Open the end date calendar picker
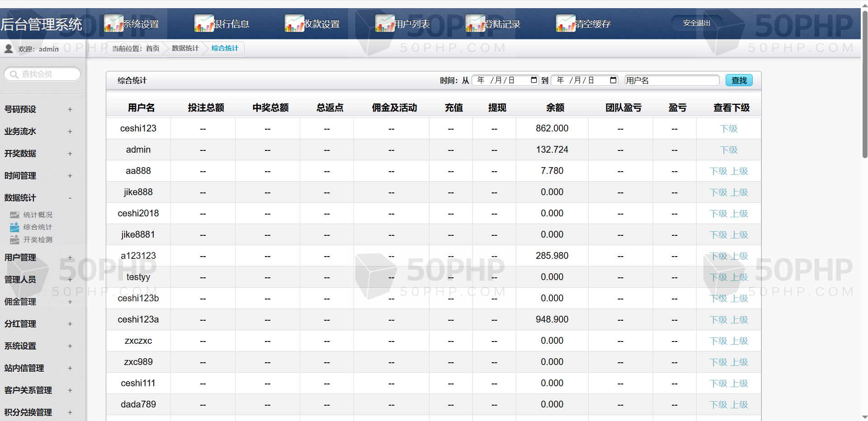868x421 pixels. 613,80
